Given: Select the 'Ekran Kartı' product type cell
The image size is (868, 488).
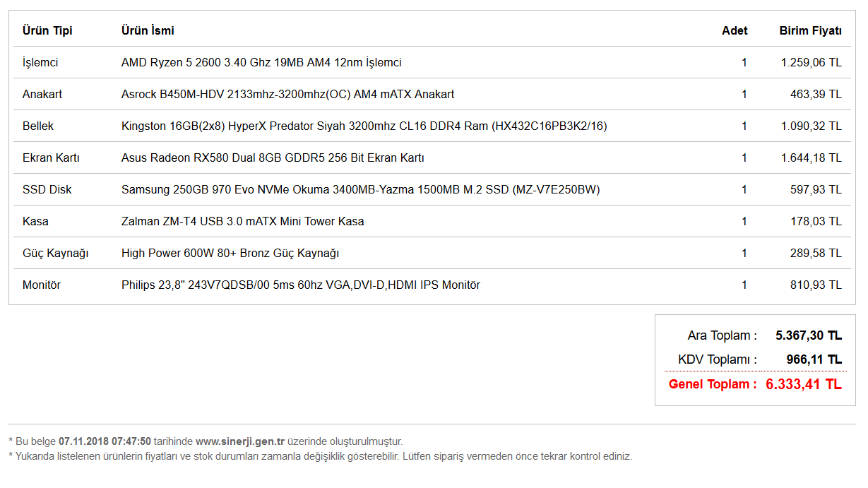Looking at the screenshot, I should coord(51,157).
